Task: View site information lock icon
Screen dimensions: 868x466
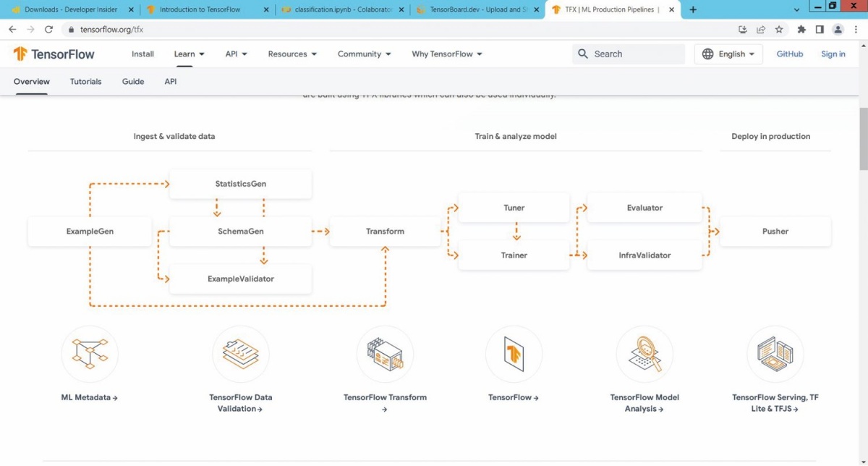Action: click(x=71, y=30)
